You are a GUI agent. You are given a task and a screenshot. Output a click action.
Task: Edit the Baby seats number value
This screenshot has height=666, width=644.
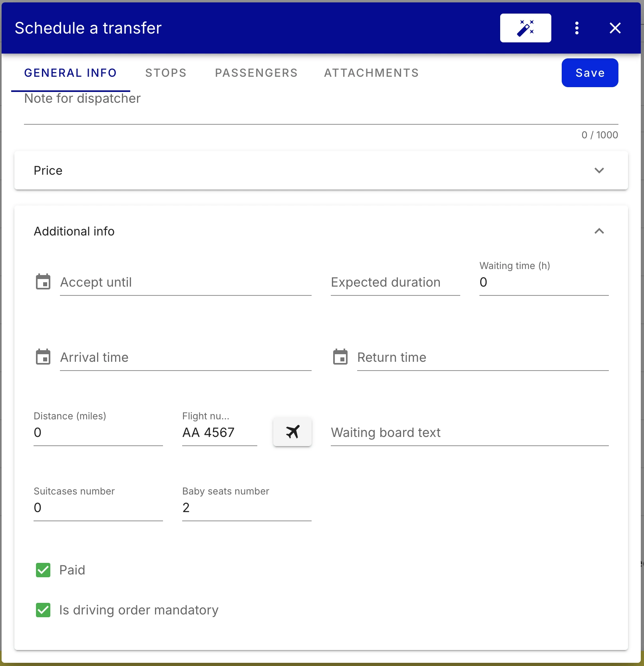pyautogui.click(x=246, y=508)
